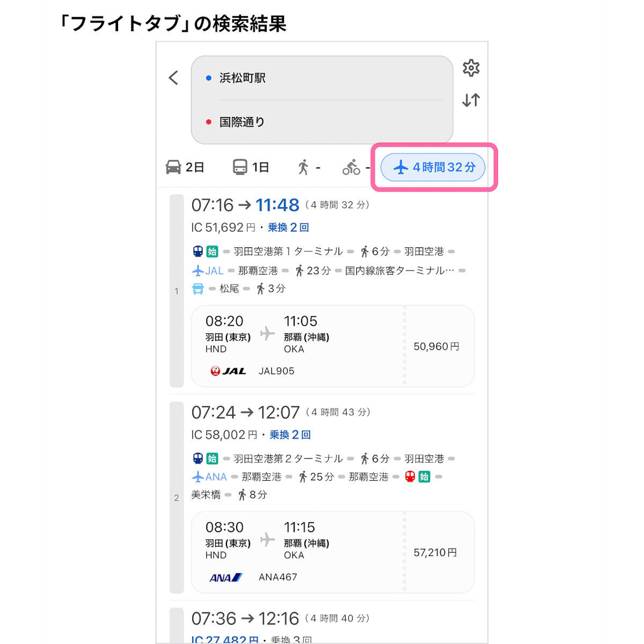Select the walking mode tab
This screenshot has height=644, width=644.
click(x=309, y=167)
